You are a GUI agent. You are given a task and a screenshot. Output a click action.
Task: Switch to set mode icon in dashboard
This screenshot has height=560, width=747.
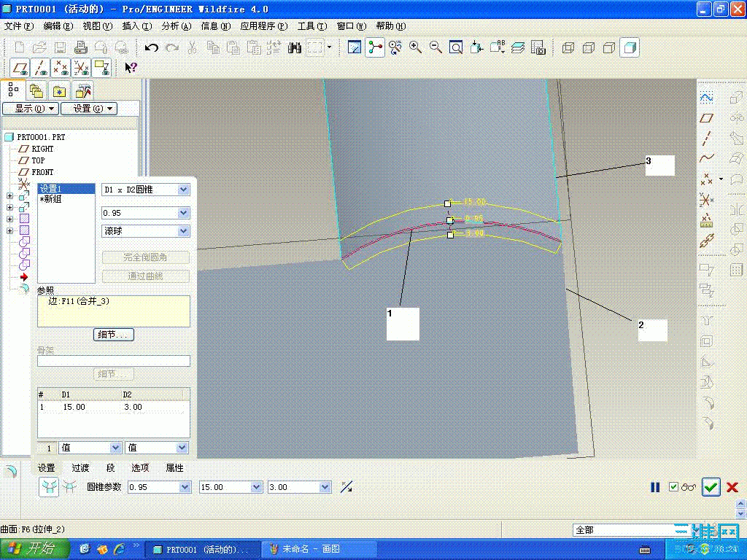click(49, 486)
